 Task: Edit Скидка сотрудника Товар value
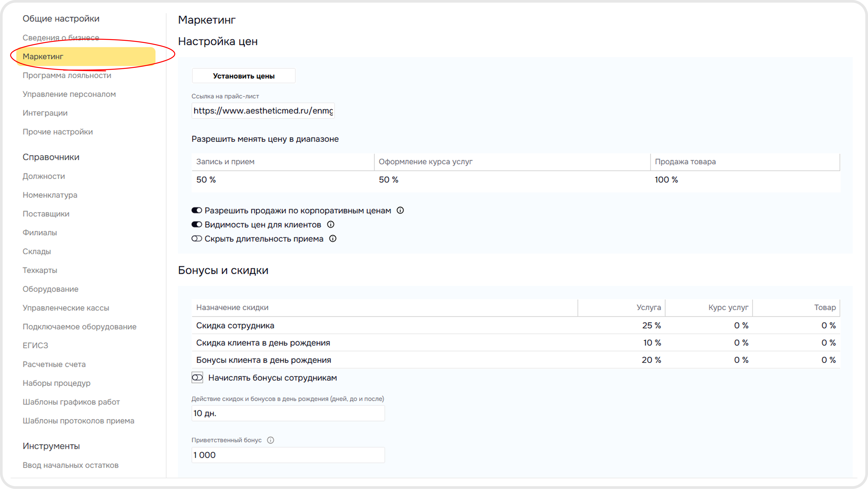pyautogui.click(x=829, y=325)
